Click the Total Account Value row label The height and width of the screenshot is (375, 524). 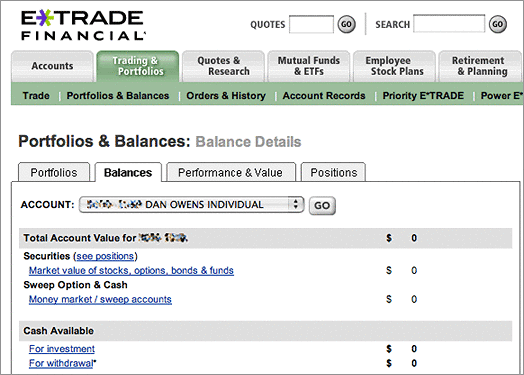coord(106,238)
